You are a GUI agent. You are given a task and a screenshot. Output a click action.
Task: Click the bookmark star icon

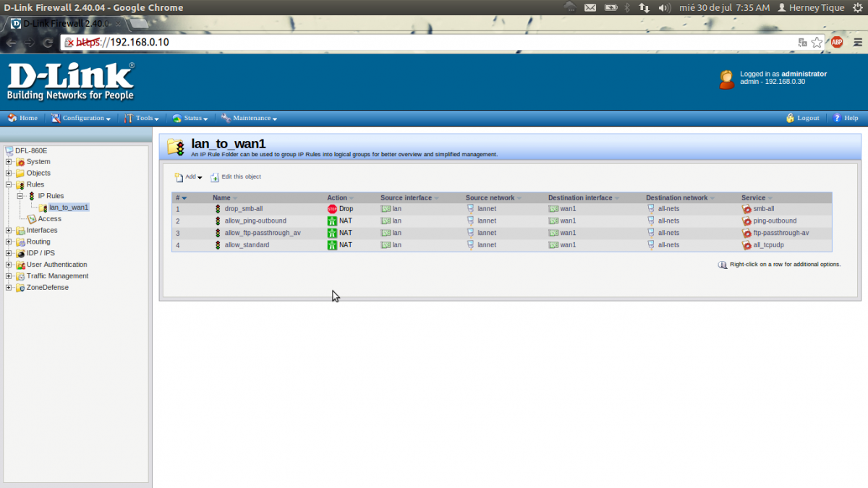pyautogui.click(x=817, y=42)
